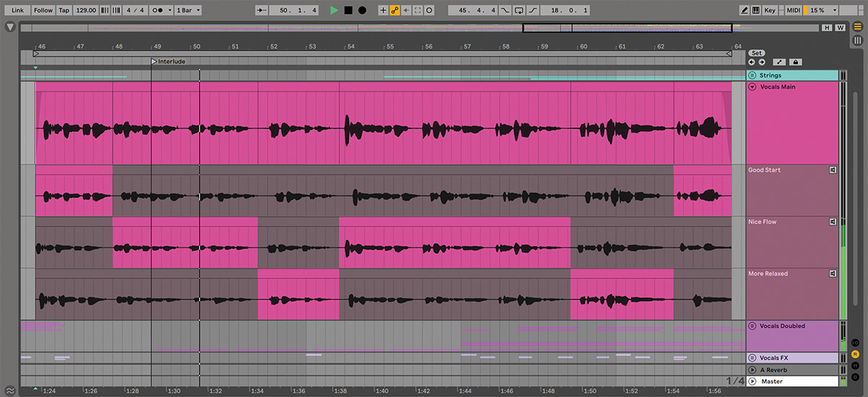Toggle the W optimize width button

(x=840, y=27)
